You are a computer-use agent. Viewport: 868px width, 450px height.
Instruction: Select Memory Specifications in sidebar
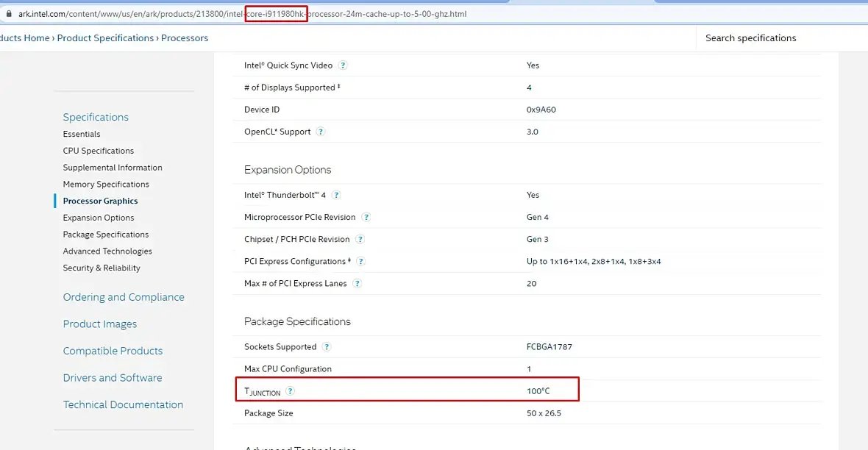[x=106, y=184]
